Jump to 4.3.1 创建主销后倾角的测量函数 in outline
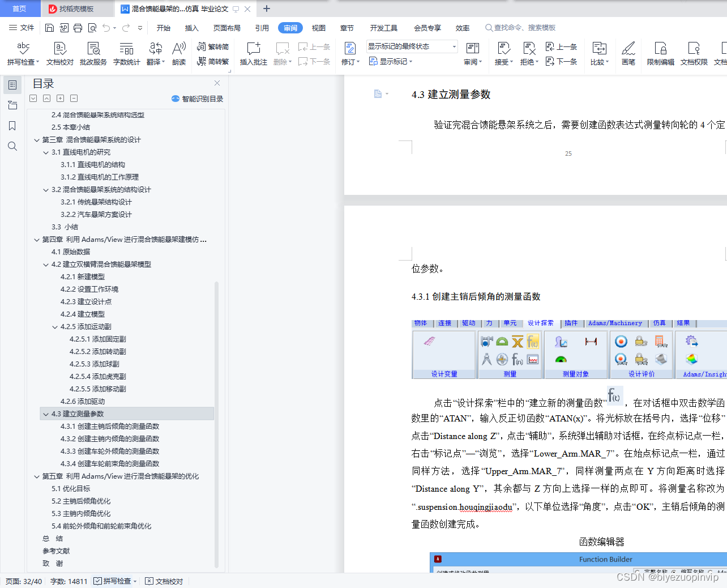 110,427
